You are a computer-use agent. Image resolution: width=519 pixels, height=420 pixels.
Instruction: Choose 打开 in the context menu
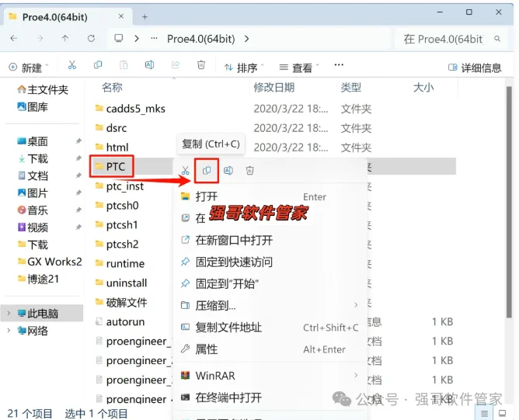[x=270, y=196]
